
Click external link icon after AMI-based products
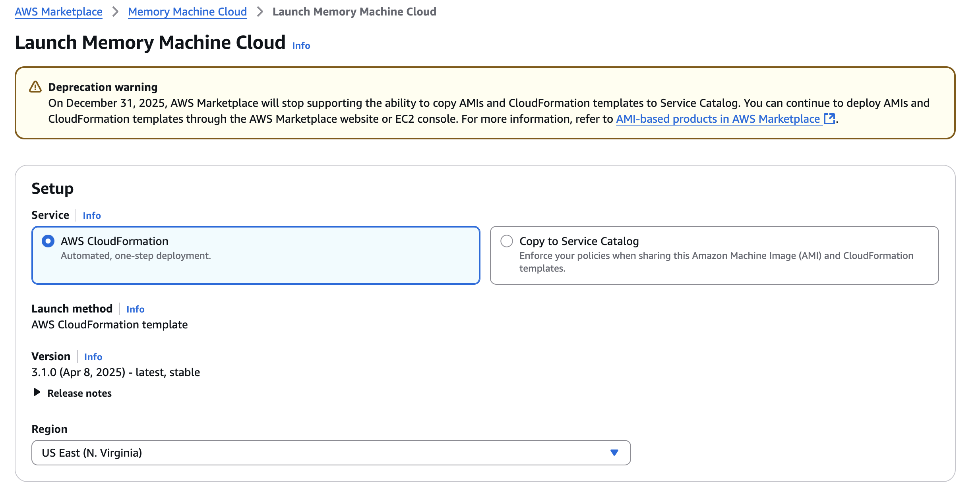(x=829, y=119)
